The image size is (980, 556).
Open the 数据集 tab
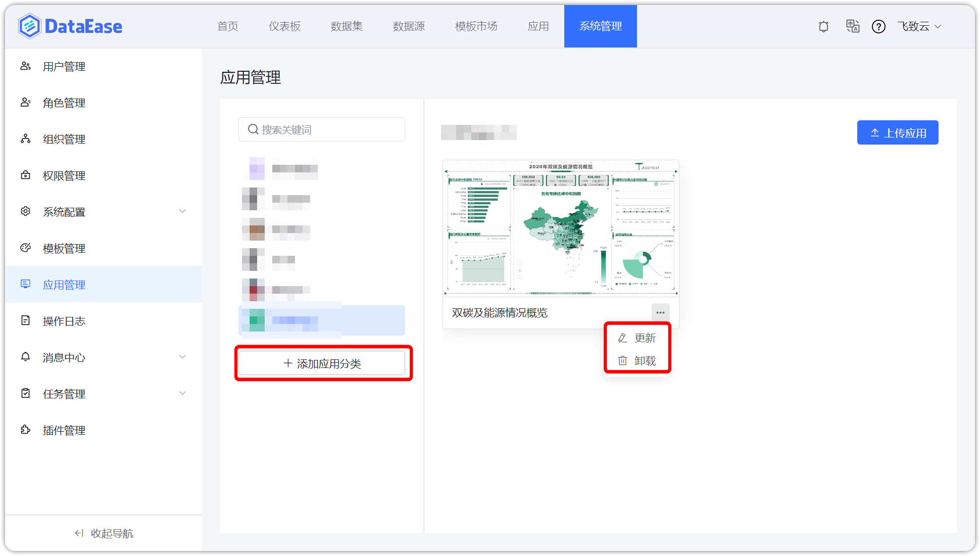coord(347,26)
